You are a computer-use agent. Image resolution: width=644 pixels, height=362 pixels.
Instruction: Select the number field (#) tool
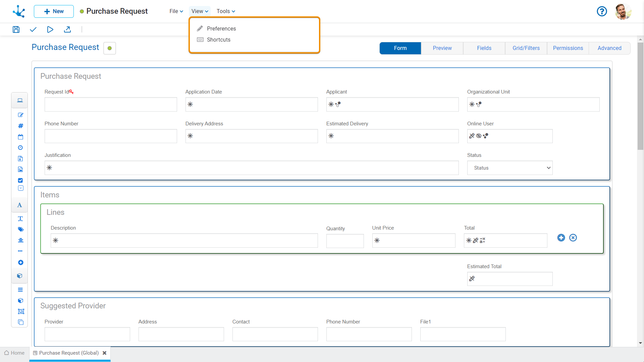pos(20,126)
